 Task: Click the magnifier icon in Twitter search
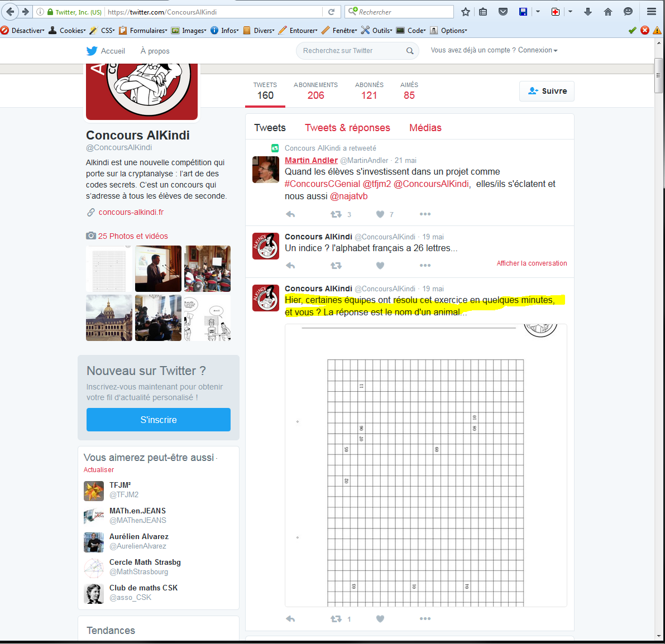[x=410, y=51]
